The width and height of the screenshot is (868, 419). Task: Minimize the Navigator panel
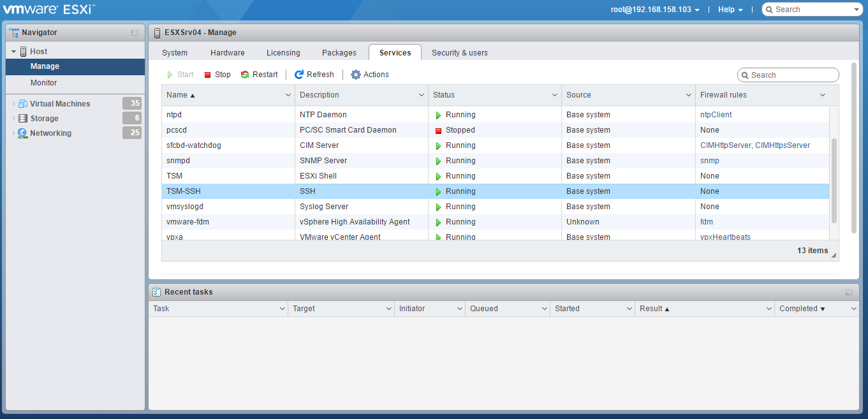[x=135, y=33]
